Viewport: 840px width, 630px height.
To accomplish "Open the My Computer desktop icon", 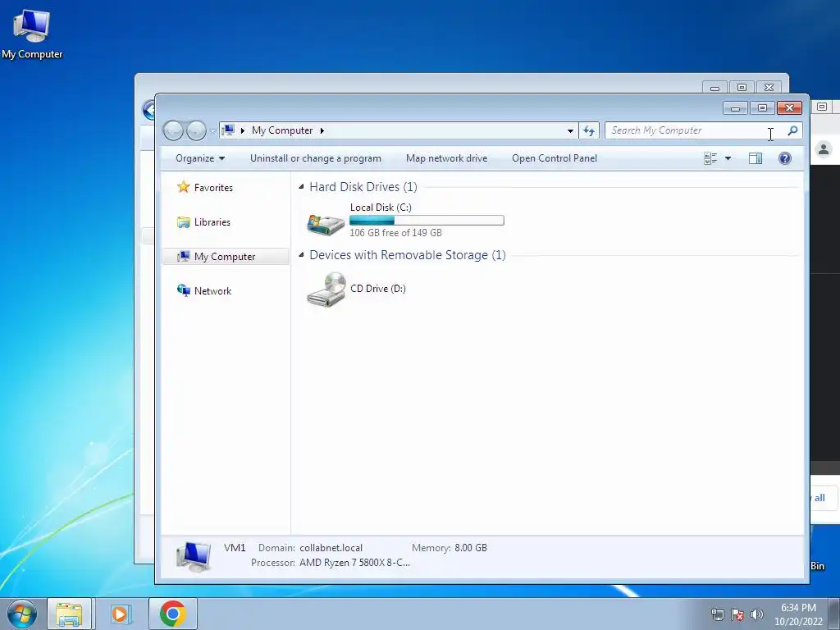I will 32,34.
